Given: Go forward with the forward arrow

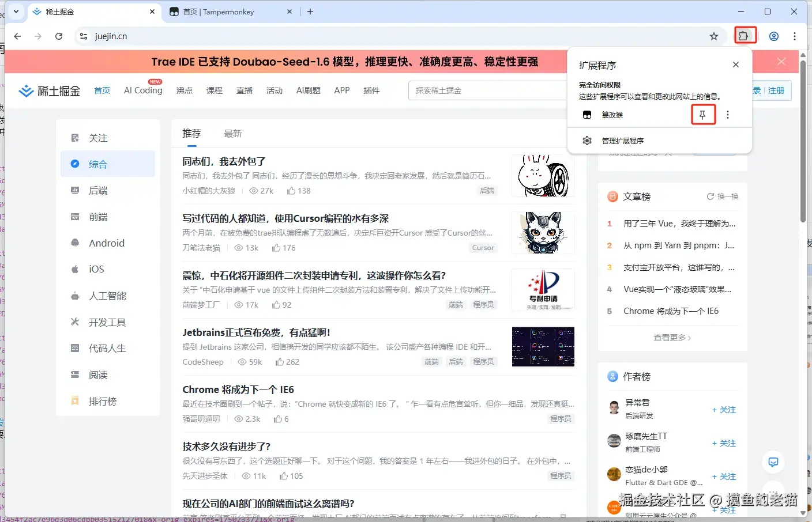Looking at the screenshot, I should 38,36.
